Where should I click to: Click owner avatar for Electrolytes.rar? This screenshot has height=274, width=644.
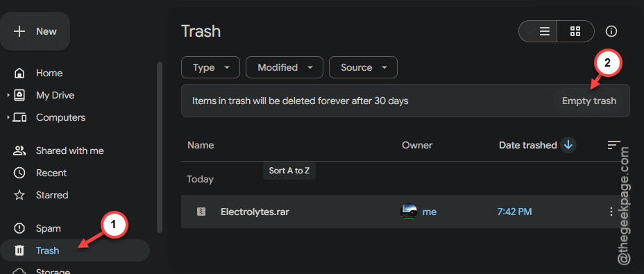(409, 212)
